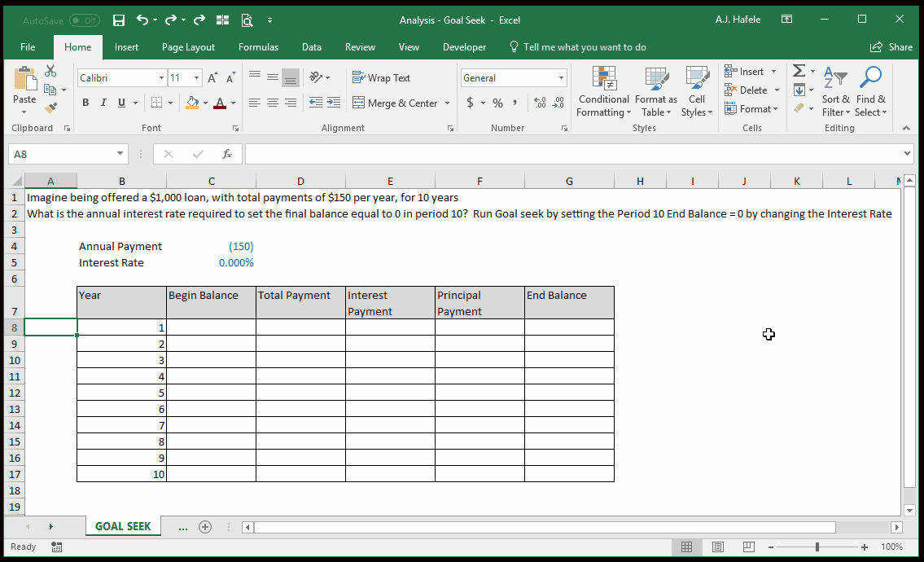The height and width of the screenshot is (562, 924).
Task: Click Format as Table button
Action: point(655,91)
